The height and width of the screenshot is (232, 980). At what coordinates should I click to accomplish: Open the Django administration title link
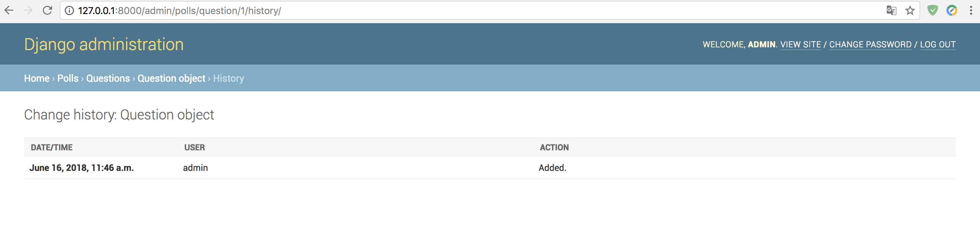coord(104,45)
